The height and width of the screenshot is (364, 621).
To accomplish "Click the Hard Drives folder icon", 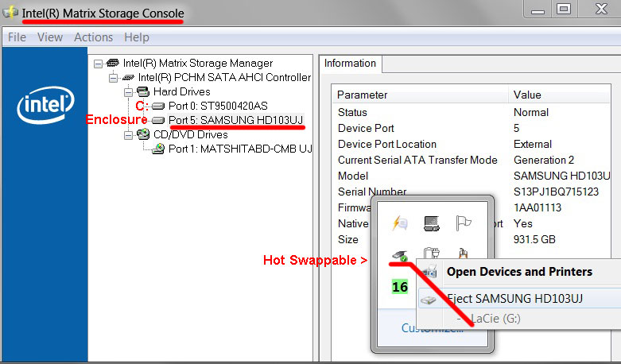I will [142, 91].
